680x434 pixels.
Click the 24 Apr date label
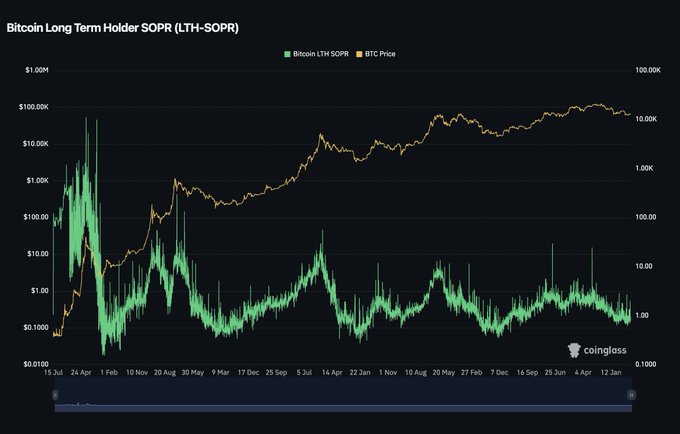click(x=81, y=372)
